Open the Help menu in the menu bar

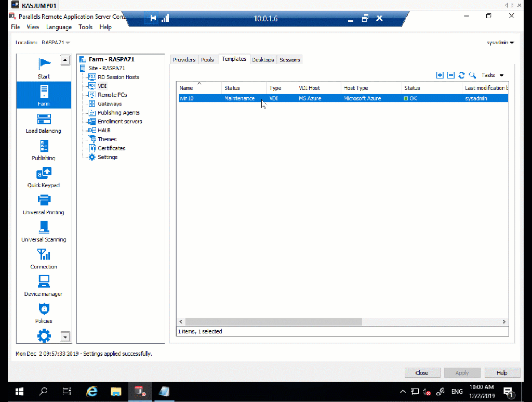click(x=105, y=27)
